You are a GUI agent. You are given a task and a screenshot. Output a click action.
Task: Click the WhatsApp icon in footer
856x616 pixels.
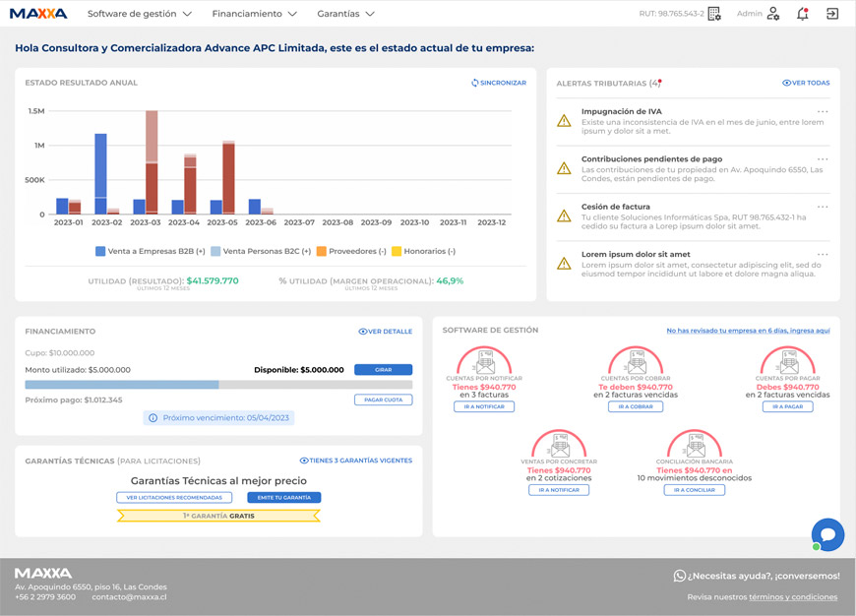(680, 576)
